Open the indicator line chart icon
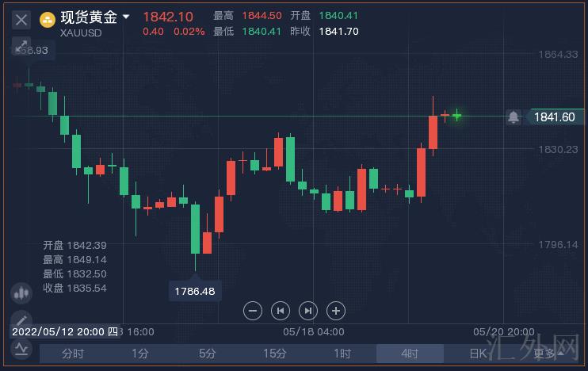588x371 pixels. click(21, 350)
